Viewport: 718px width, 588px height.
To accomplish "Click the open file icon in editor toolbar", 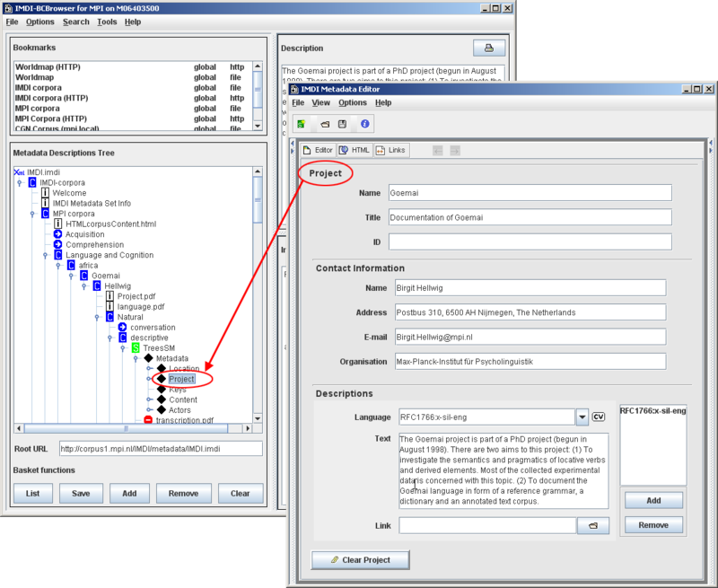I will 324,124.
